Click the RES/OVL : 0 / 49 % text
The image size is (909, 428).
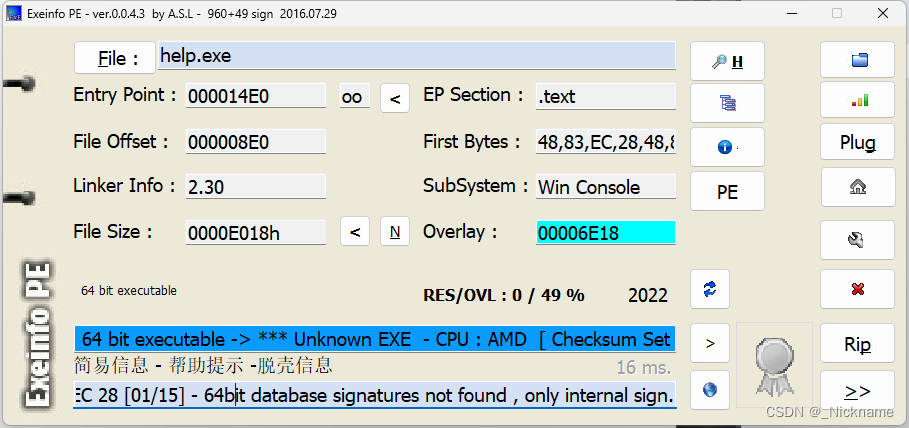point(504,295)
